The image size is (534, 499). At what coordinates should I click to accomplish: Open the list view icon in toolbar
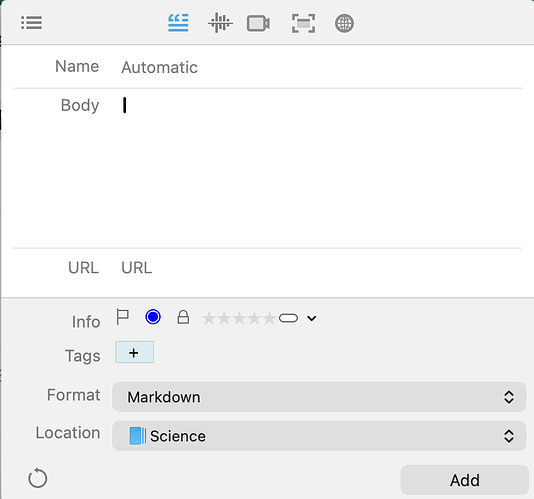click(x=31, y=23)
